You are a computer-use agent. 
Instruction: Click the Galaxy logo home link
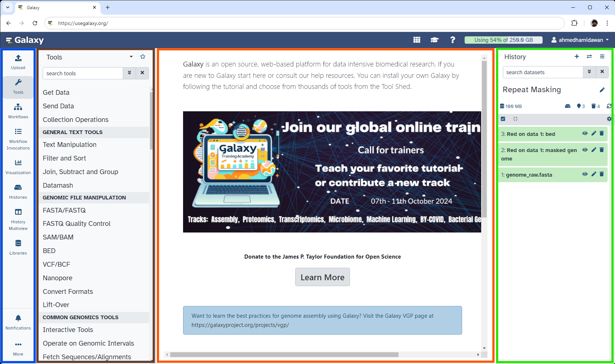tap(25, 40)
